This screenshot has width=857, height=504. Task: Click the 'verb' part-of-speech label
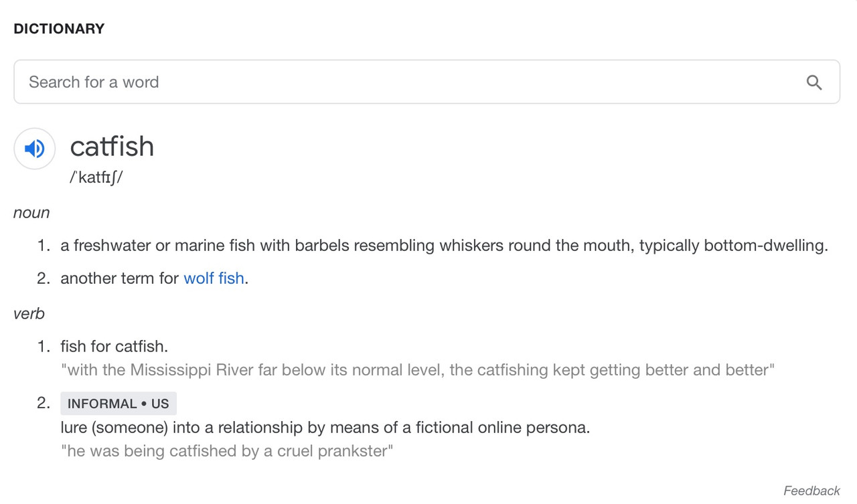pos(29,313)
